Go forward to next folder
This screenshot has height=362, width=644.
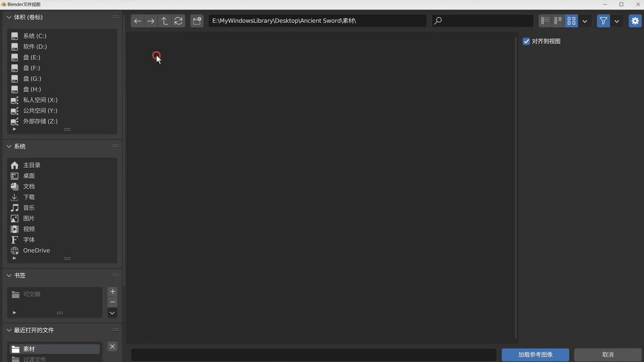(x=151, y=21)
